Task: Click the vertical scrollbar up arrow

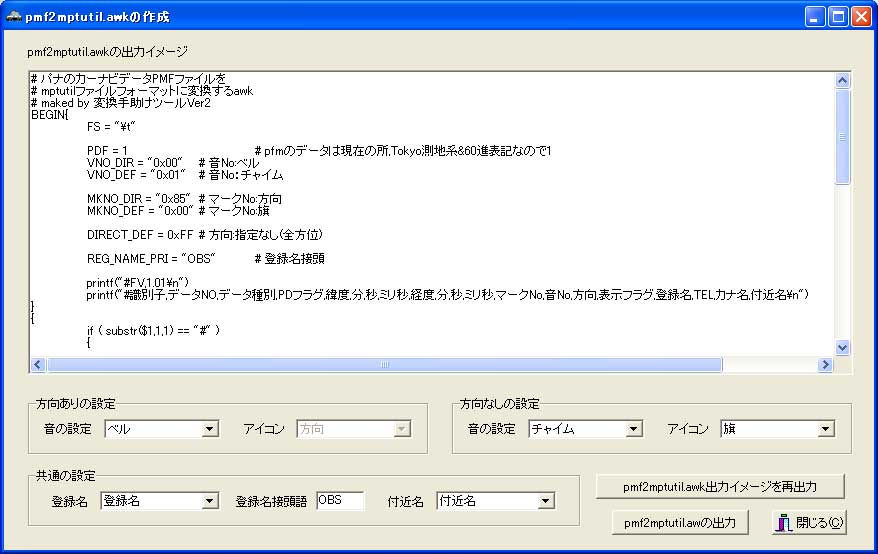Action: (x=842, y=81)
